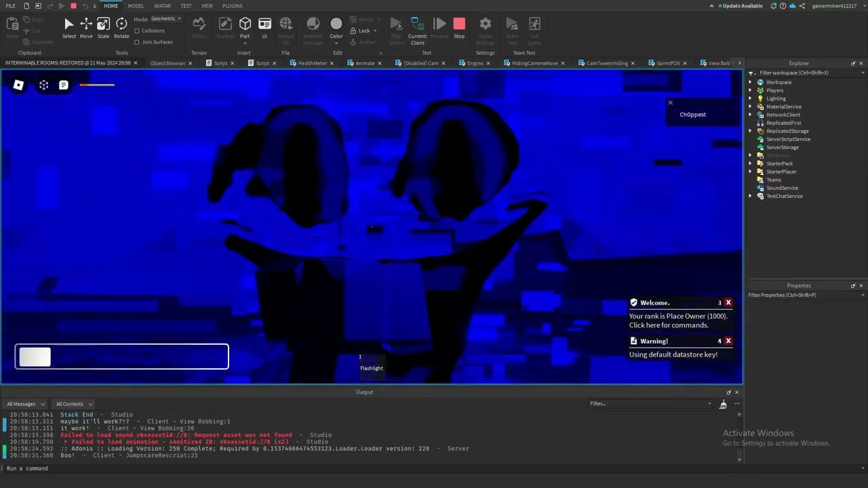Open the Roblox menu icon in viewport

(18, 85)
